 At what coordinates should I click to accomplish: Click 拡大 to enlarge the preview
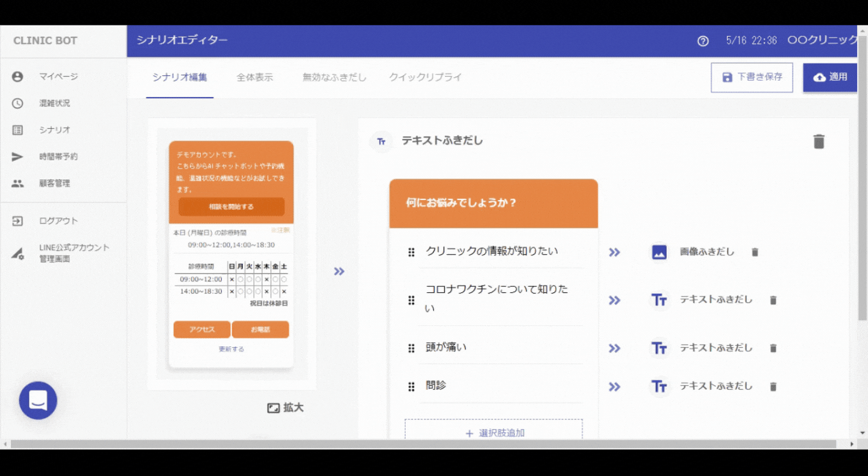point(286,408)
